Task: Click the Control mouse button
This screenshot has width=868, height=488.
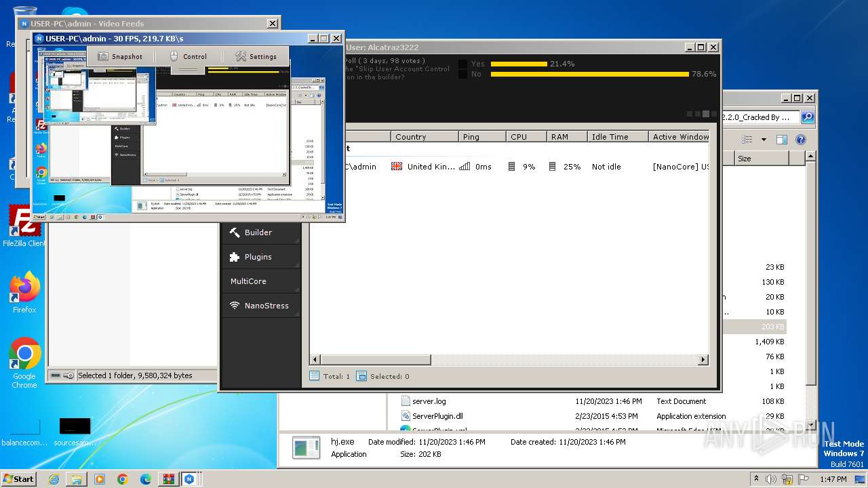Action: 188,56
